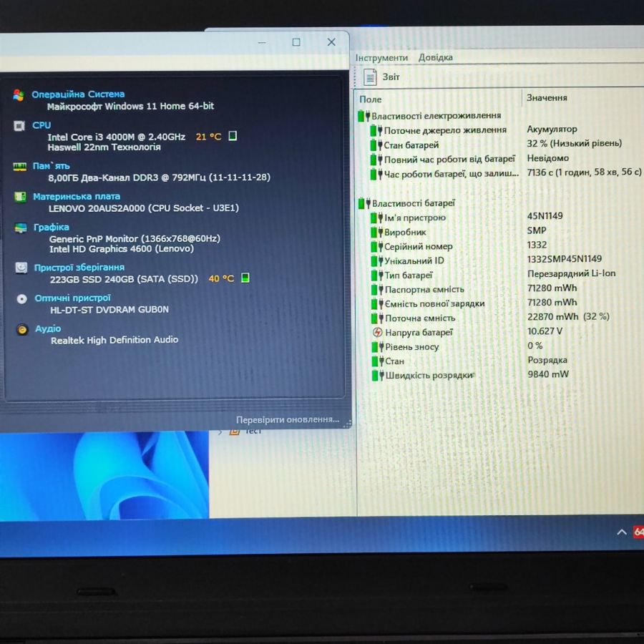The image size is (644, 644).
Task: Click the value Перезарядний Li-Ion
Action: click(x=571, y=273)
